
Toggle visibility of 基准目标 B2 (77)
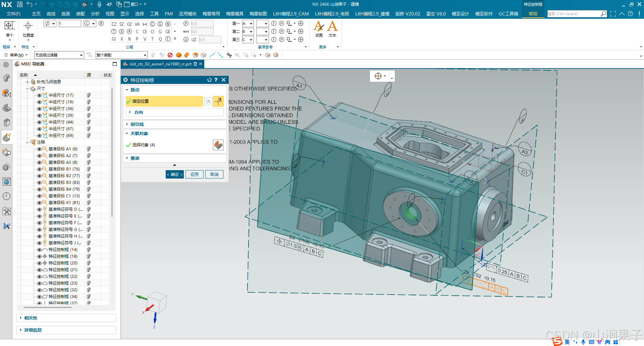coord(39,176)
